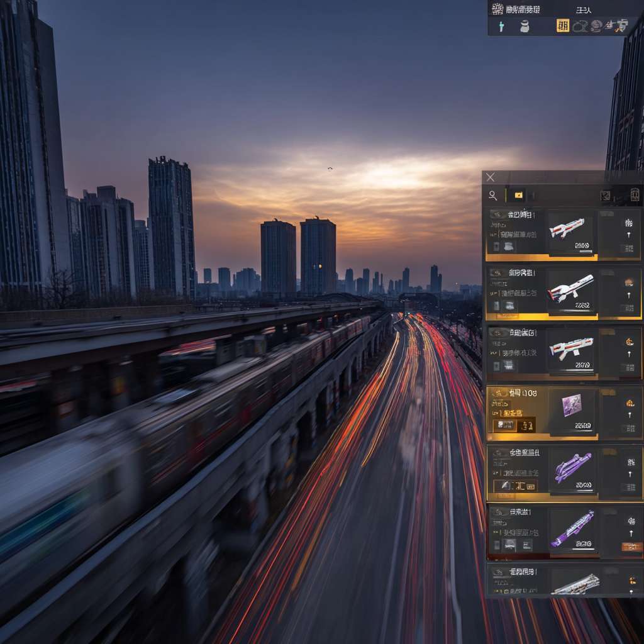This screenshot has width=644, height=644.
Task: Click the gold-highlighted card's title text
Action: tap(523, 393)
